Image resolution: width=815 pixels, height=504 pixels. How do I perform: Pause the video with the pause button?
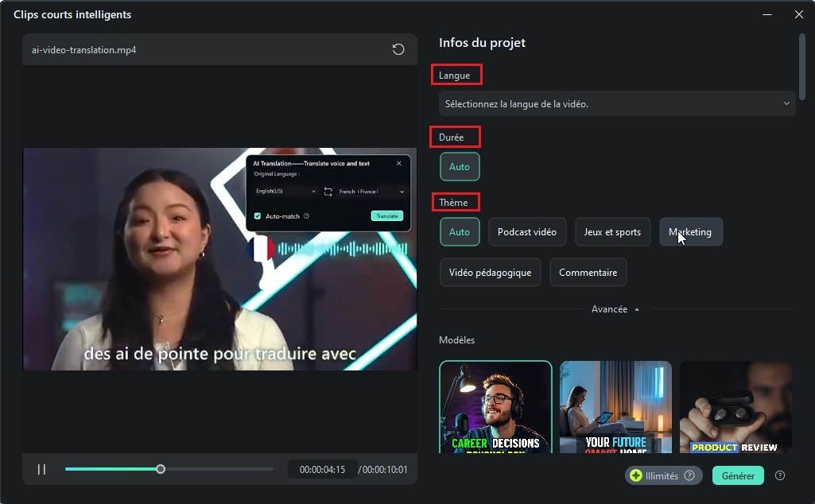41,469
